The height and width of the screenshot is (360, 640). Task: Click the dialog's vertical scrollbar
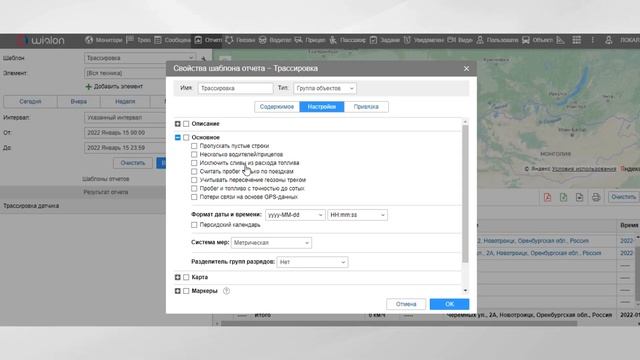465,194
